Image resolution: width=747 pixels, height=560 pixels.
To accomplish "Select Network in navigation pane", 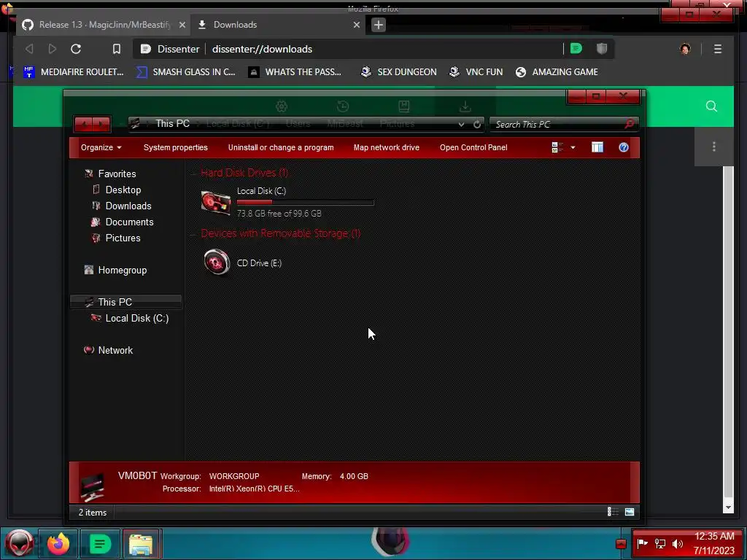I will (x=115, y=351).
